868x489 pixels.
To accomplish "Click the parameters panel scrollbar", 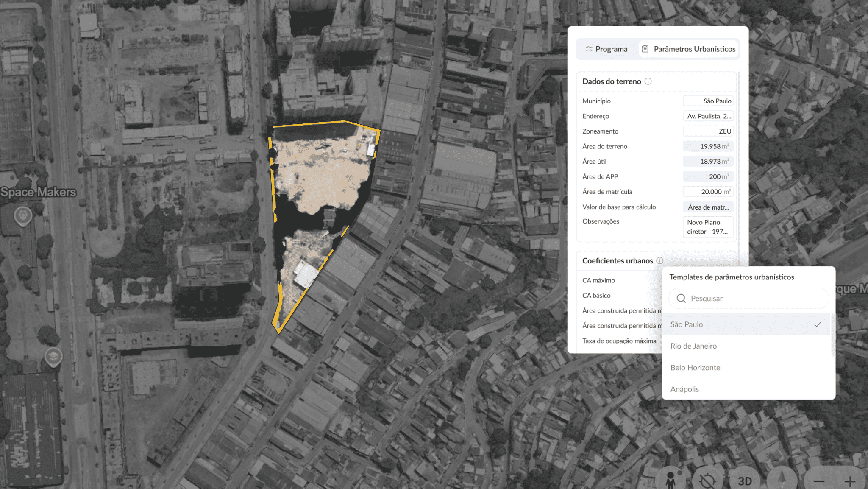I will [x=739, y=170].
